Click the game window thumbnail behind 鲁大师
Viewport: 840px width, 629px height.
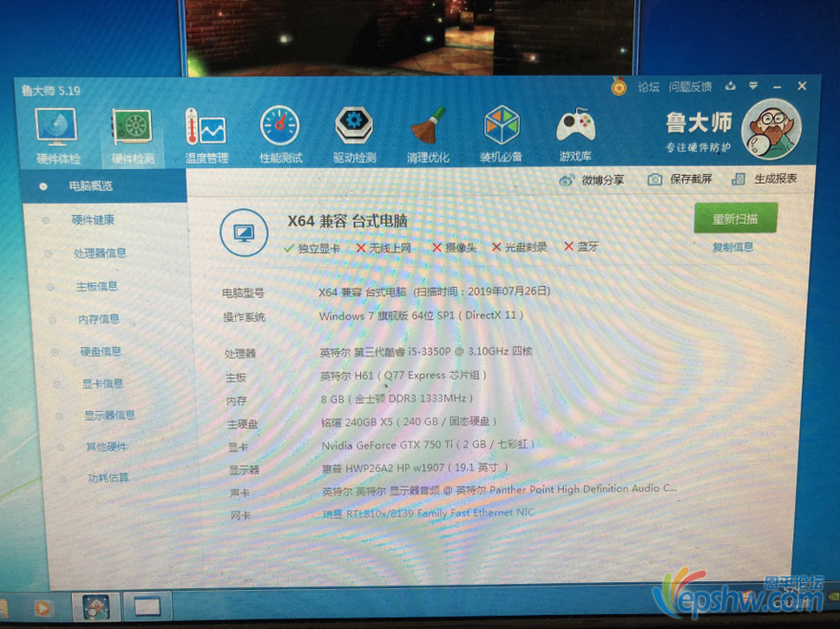tap(410, 37)
